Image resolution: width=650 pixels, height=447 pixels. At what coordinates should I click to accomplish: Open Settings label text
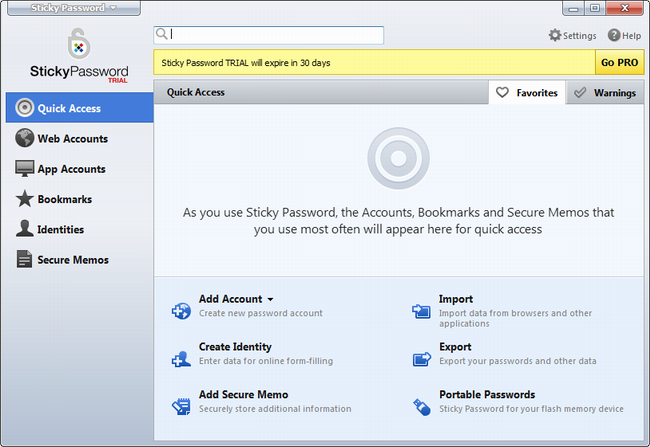tap(580, 36)
